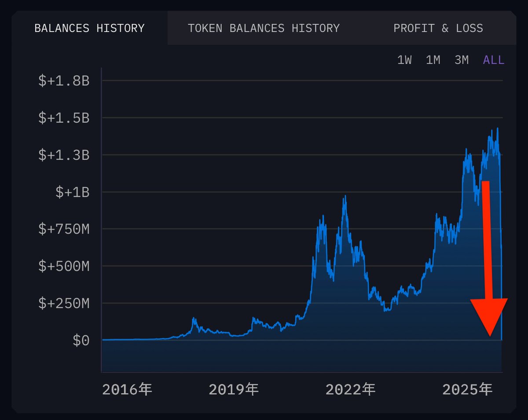
Task: Click the 2025年 x-axis label
Action: pyautogui.click(x=467, y=389)
